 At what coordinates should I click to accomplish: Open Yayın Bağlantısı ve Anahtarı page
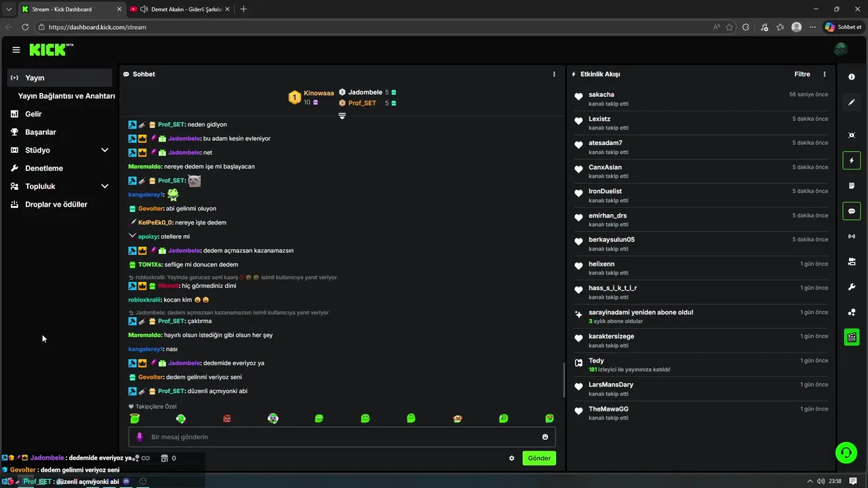(x=66, y=96)
